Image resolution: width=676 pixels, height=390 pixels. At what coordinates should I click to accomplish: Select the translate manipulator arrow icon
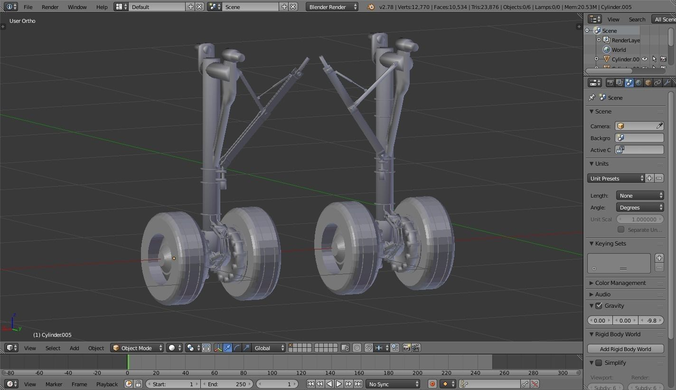point(227,348)
